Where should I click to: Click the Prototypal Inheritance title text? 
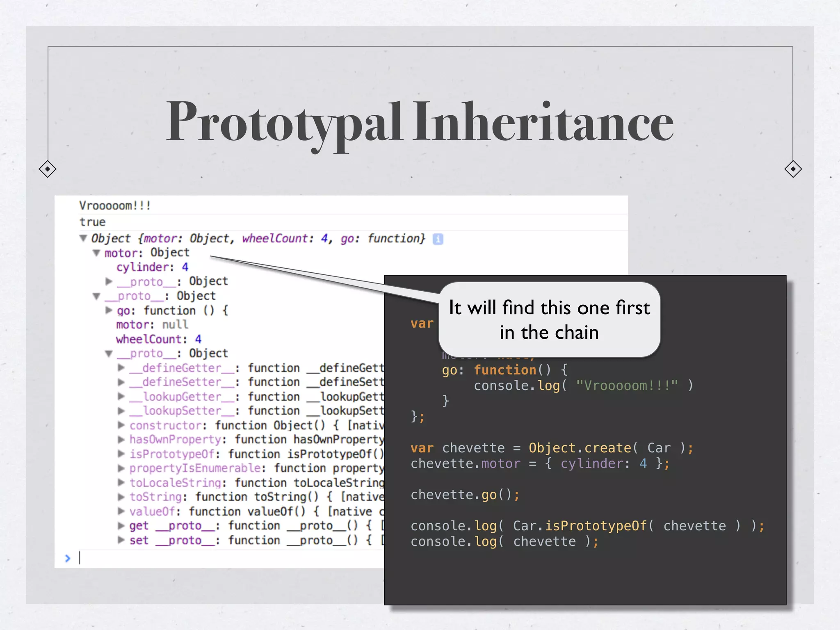(x=419, y=122)
